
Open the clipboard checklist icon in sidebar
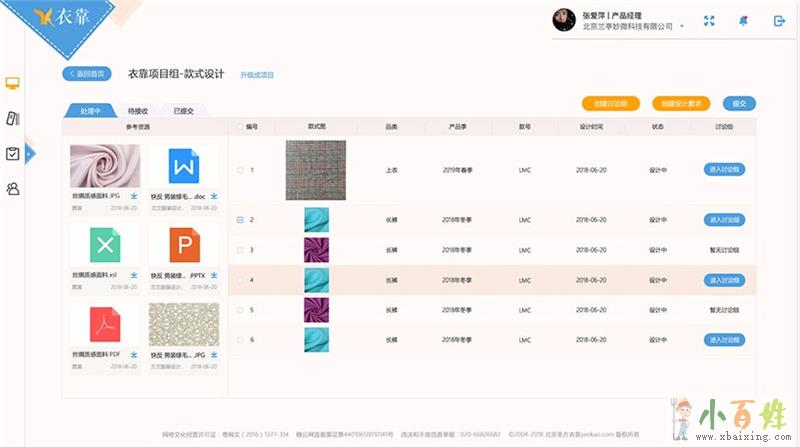pos(13,153)
